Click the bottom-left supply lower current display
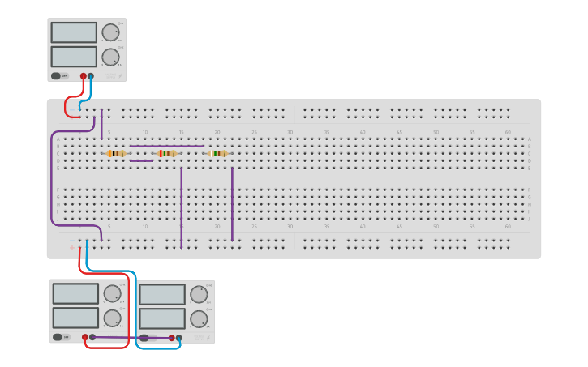The width and height of the screenshot is (588, 367). coord(75,318)
